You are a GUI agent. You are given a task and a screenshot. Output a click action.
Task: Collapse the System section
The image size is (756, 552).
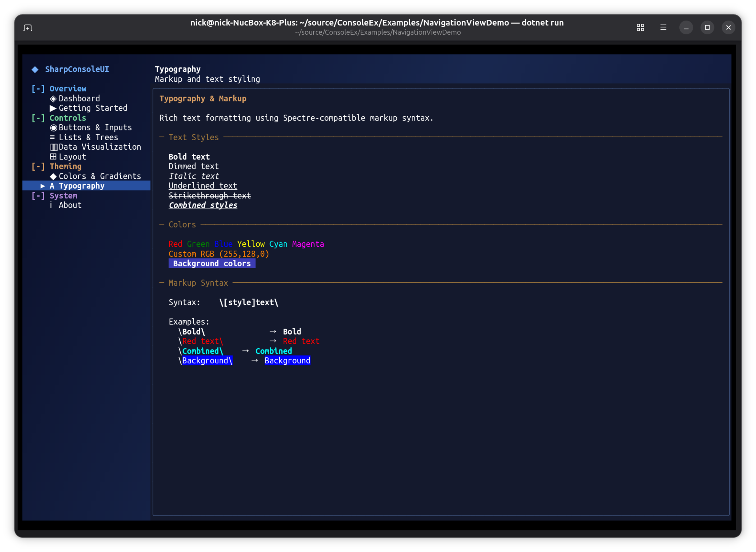coord(38,196)
